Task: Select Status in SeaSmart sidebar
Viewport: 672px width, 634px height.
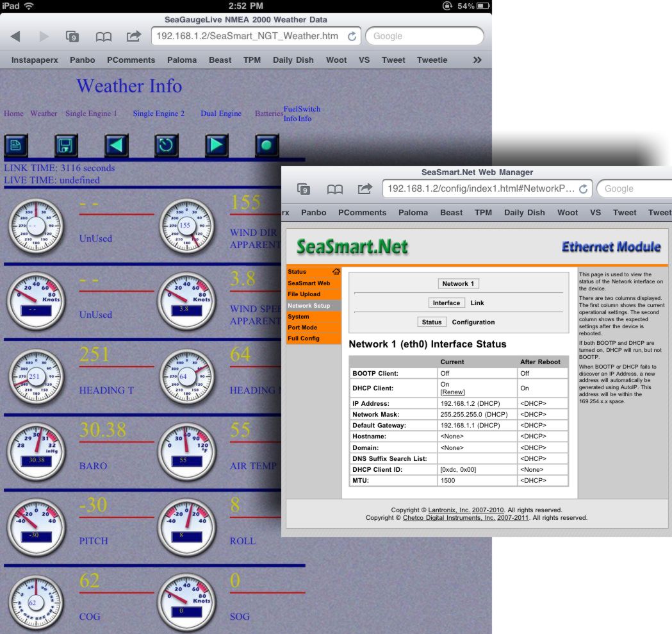Action: coord(297,272)
